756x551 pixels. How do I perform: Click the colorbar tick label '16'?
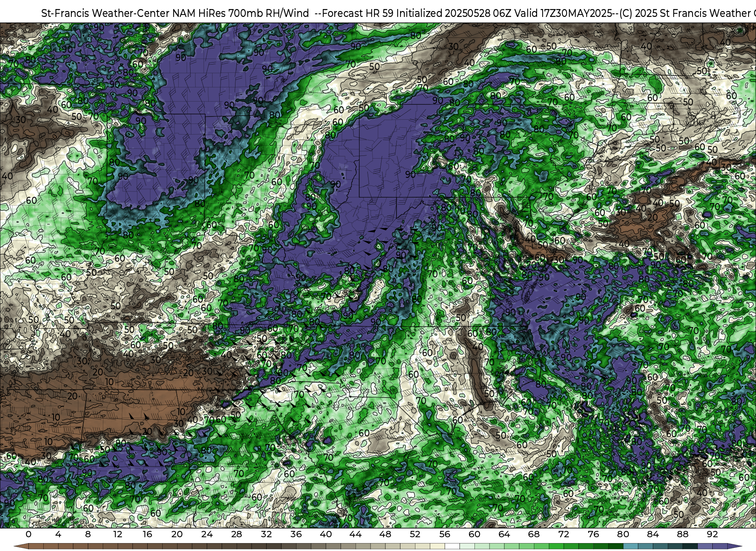coord(147,534)
